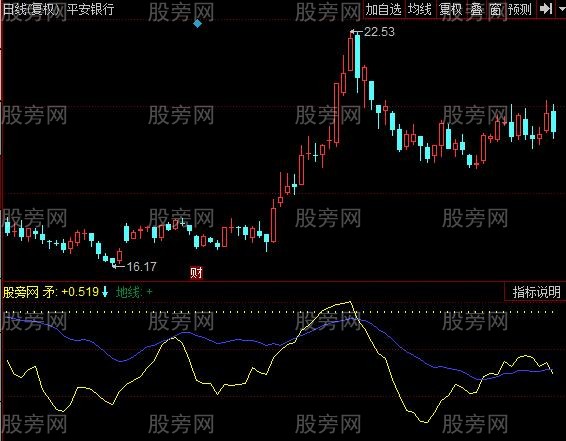Click the 平安银行 stock name
566x441 pixels.
[91, 9]
